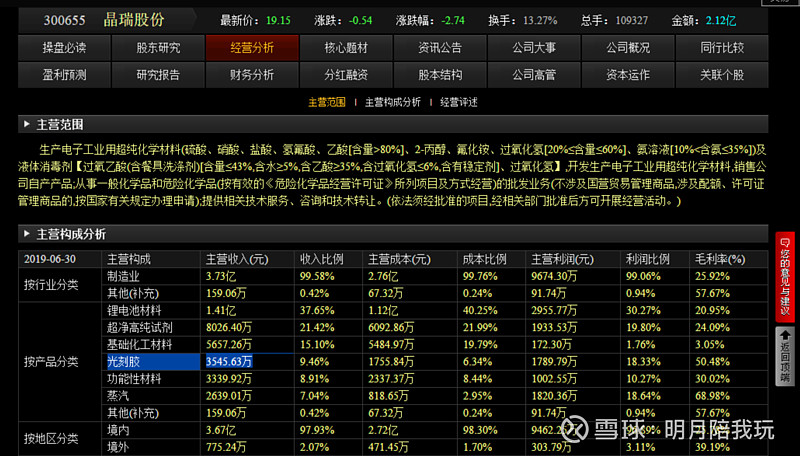Jump to 主营范围 section link
Image resolution: width=800 pixels, height=456 pixels.
[x=327, y=103]
